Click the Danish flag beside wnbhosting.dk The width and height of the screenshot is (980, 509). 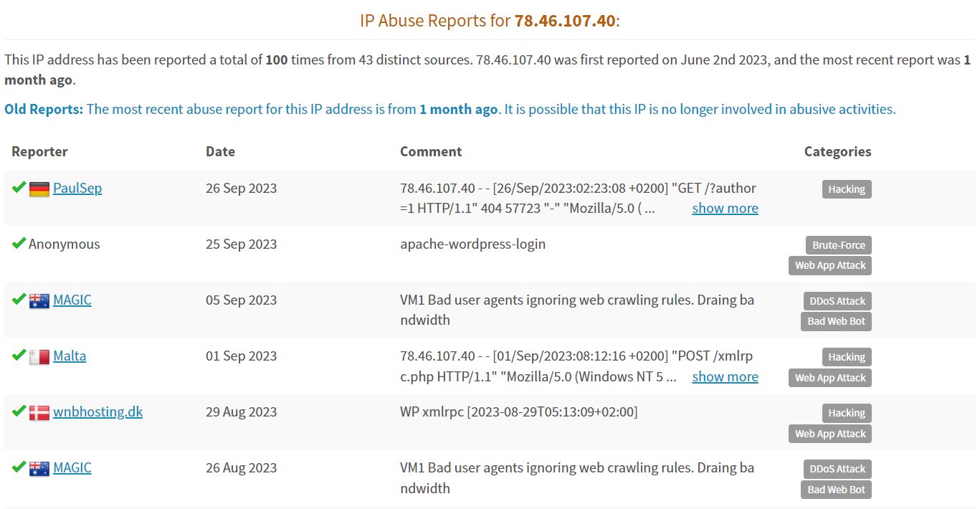(39, 413)
